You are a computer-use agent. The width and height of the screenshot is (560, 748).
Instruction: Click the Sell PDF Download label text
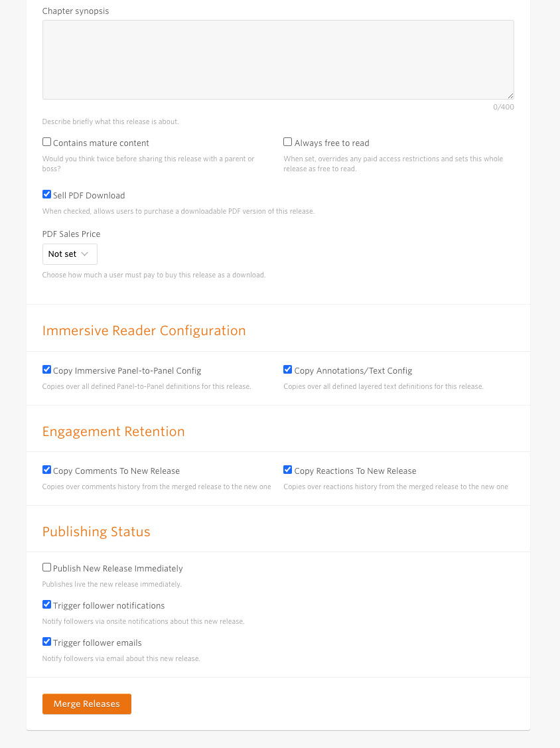pyautogui.click(x=89, y=196)
